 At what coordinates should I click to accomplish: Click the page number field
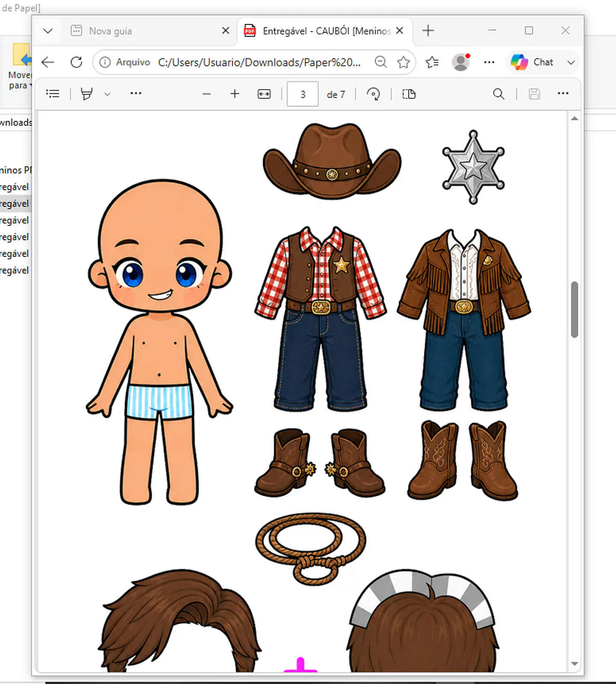(302, 94)
